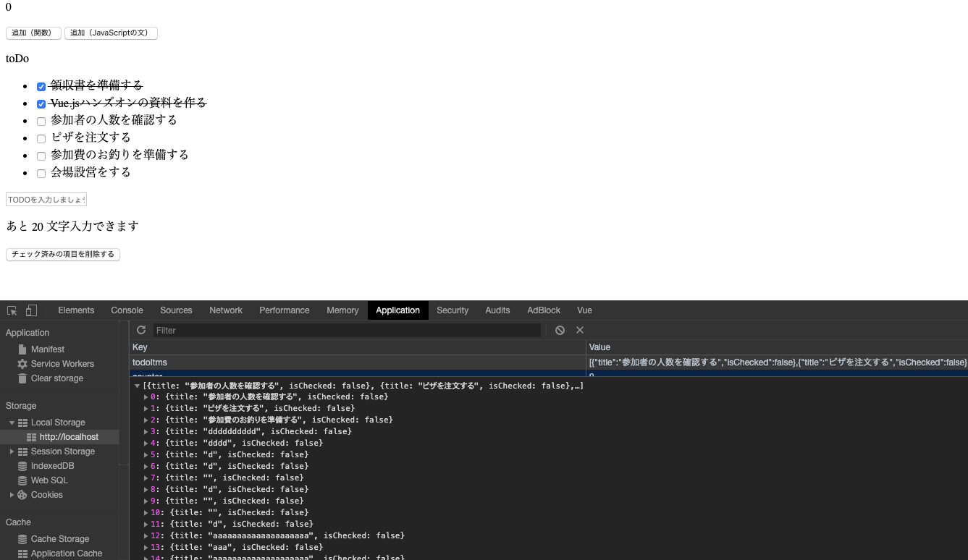Click the 追加（関数）button
Image resolution: width=968 pixels, height=560 pixels.
coord(33,33)
